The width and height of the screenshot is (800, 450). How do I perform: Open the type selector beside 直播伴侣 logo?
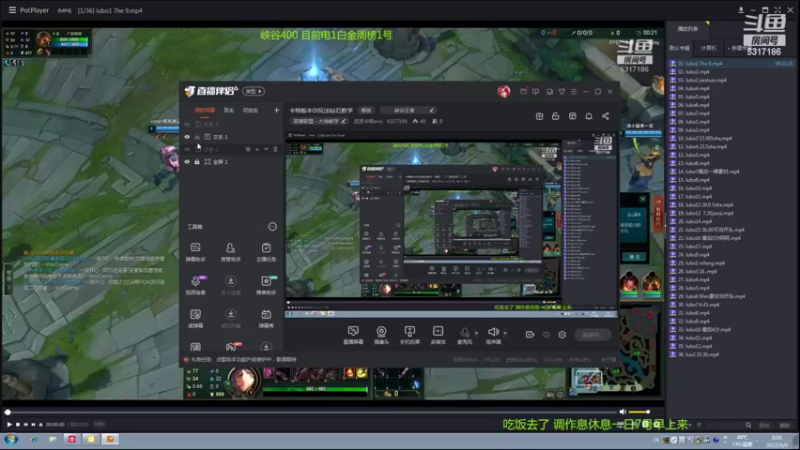(x=254, y=91)
